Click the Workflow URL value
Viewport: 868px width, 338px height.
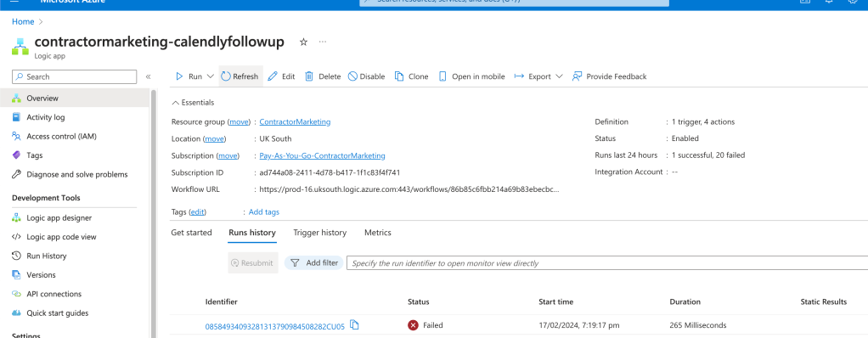coord(409,189)
